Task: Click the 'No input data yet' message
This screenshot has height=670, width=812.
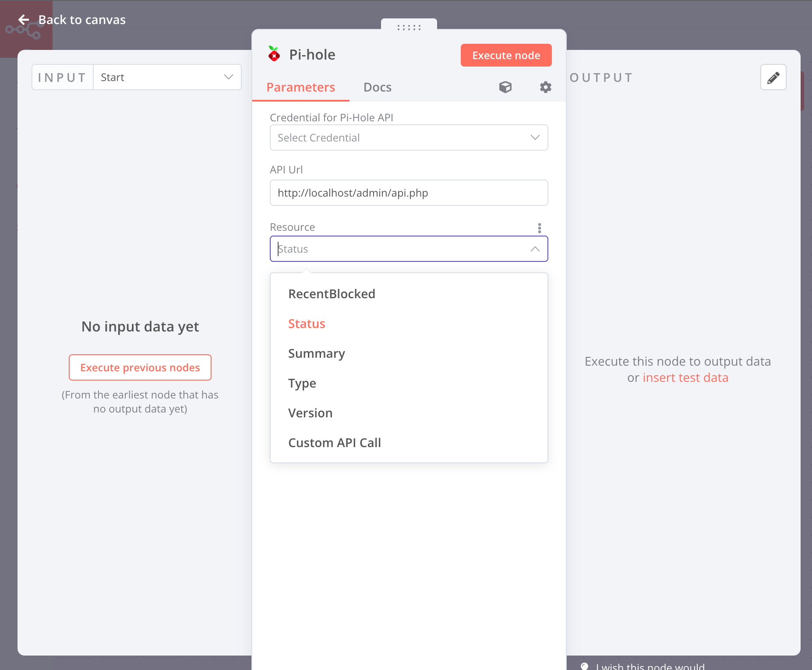Action: (140, 326)
